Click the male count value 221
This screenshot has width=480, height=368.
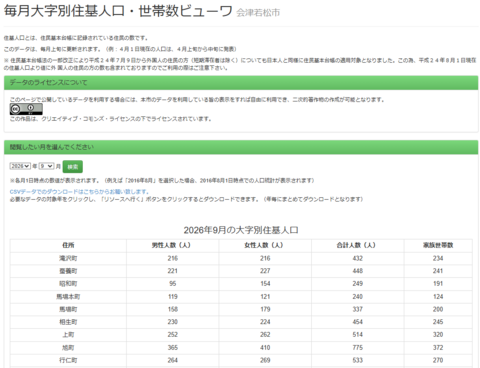[x=173, y=271]
